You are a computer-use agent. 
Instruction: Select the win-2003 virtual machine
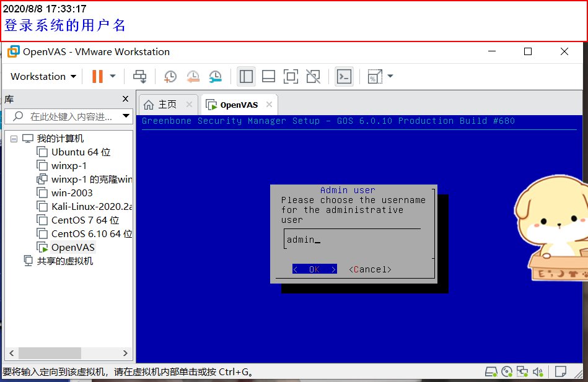tap(72, 193)
